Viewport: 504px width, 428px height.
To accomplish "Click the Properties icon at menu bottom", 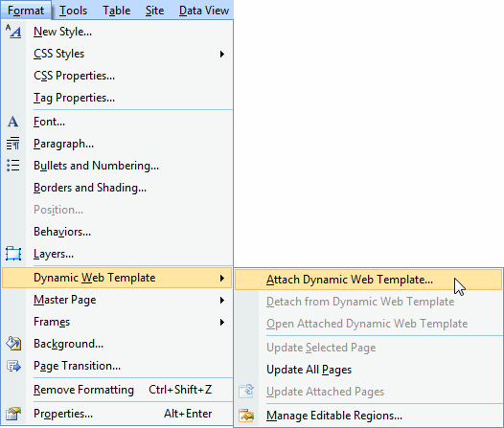I will [13, 414].
